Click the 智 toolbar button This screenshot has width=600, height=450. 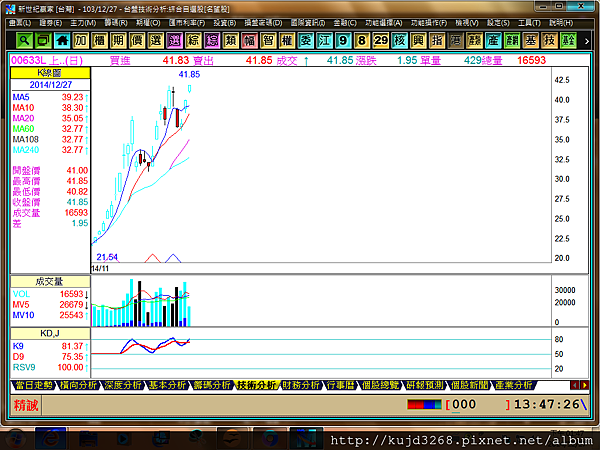(268, 40)
